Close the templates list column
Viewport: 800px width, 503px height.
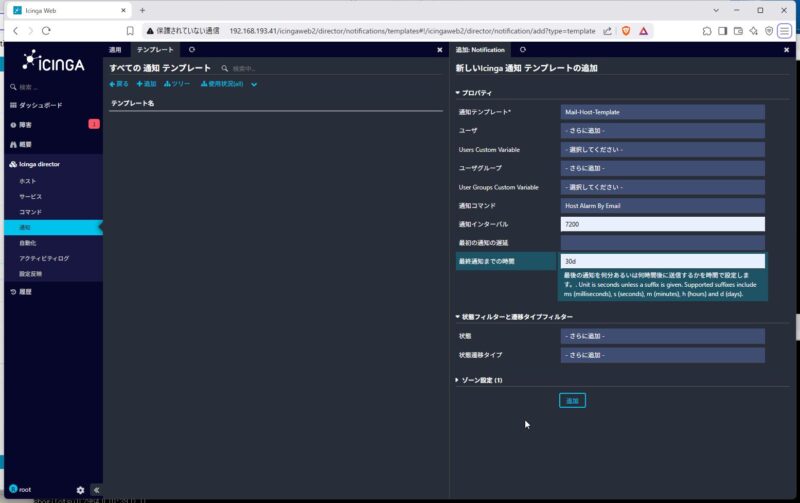(440, 50)
